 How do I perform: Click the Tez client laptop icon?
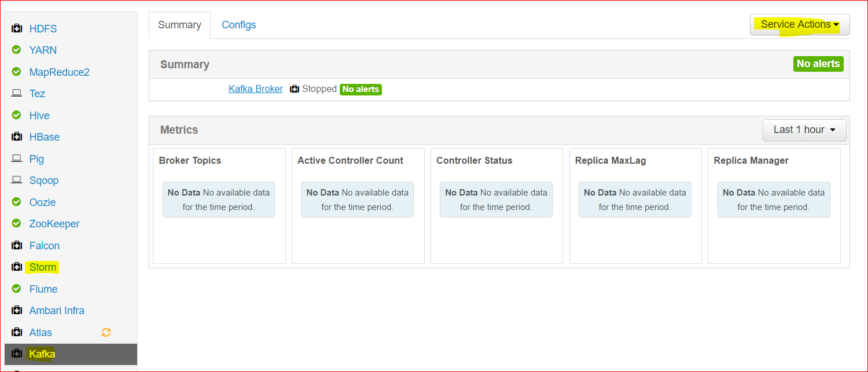(x=17, y=93)
